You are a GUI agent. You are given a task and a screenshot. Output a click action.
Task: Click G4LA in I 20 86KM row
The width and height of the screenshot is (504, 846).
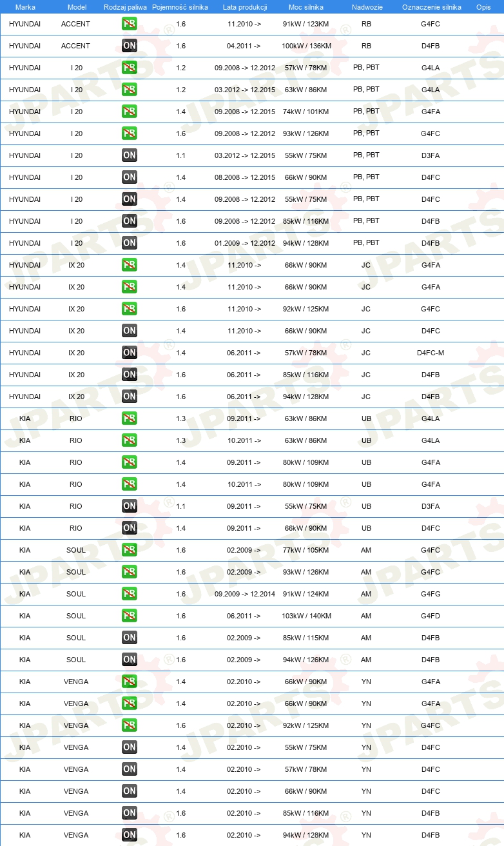click(431, 90)
